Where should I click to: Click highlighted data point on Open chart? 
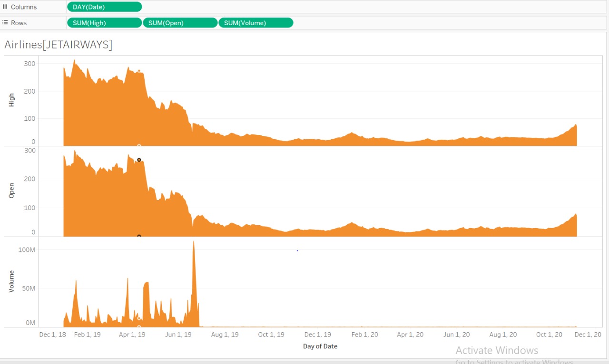tap(139, 160)
